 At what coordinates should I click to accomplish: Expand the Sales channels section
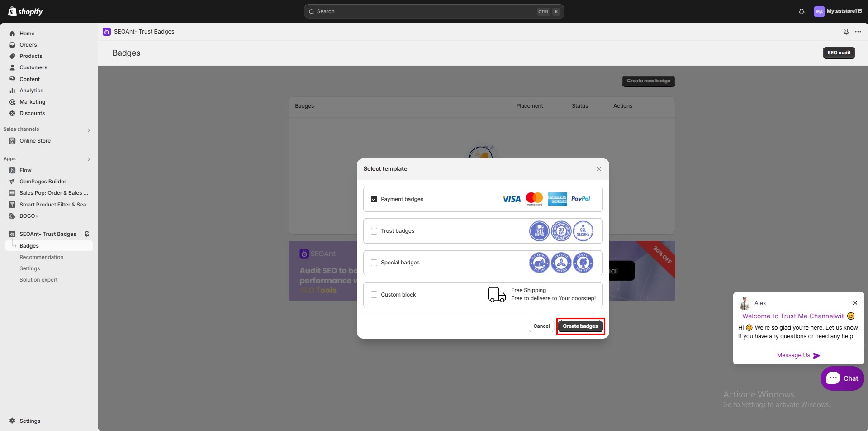(89, 130)
